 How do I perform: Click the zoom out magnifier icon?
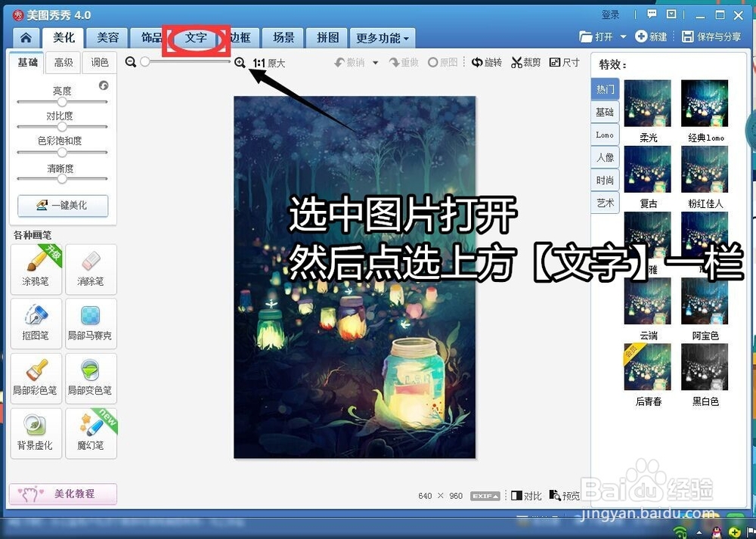coord(130,62)
